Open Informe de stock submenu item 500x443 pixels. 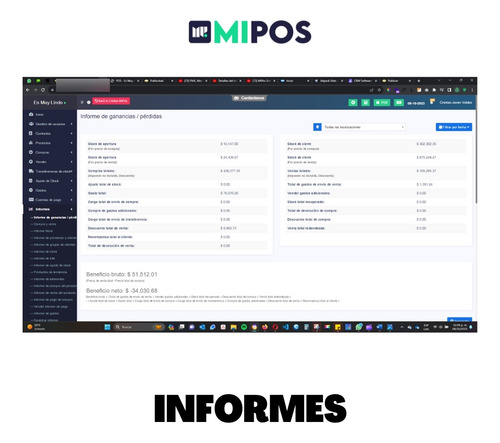[45, 252]
